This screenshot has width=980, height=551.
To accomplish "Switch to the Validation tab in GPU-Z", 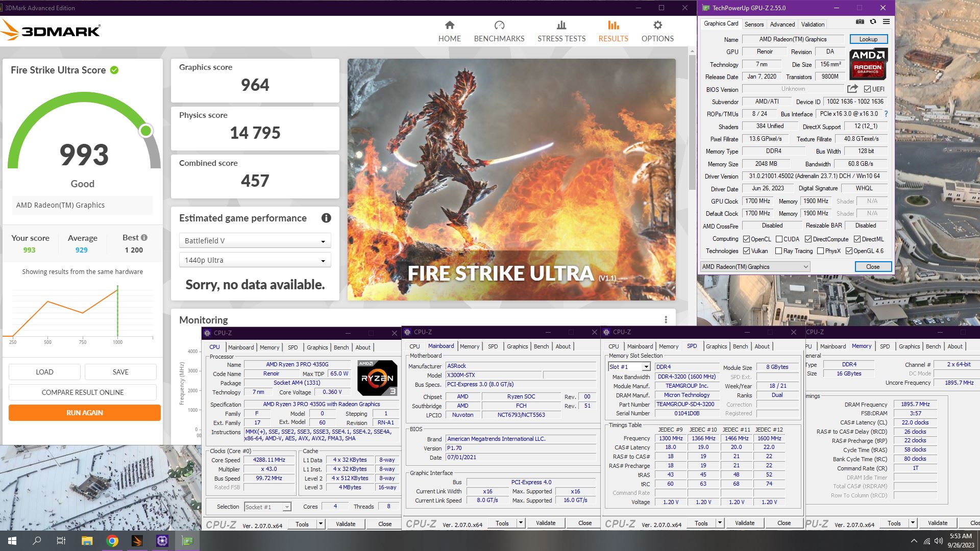I will click(x=813, y=24).
